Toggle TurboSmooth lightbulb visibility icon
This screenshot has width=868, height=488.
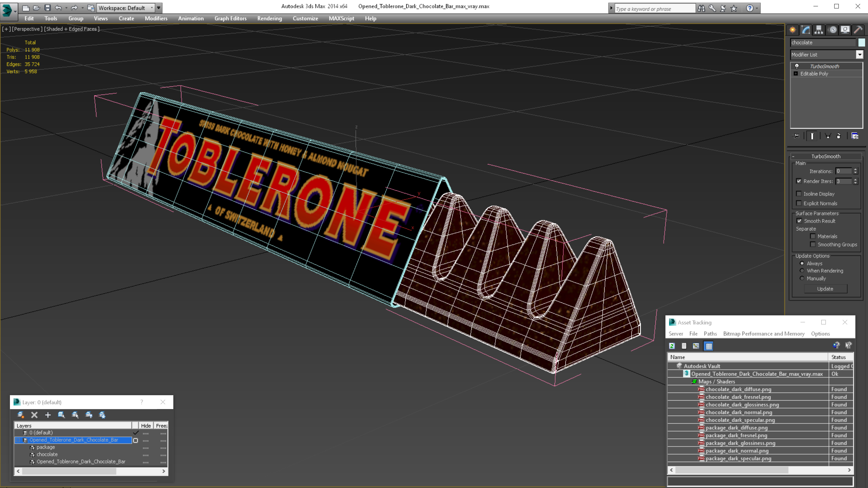tap(797, 66)
